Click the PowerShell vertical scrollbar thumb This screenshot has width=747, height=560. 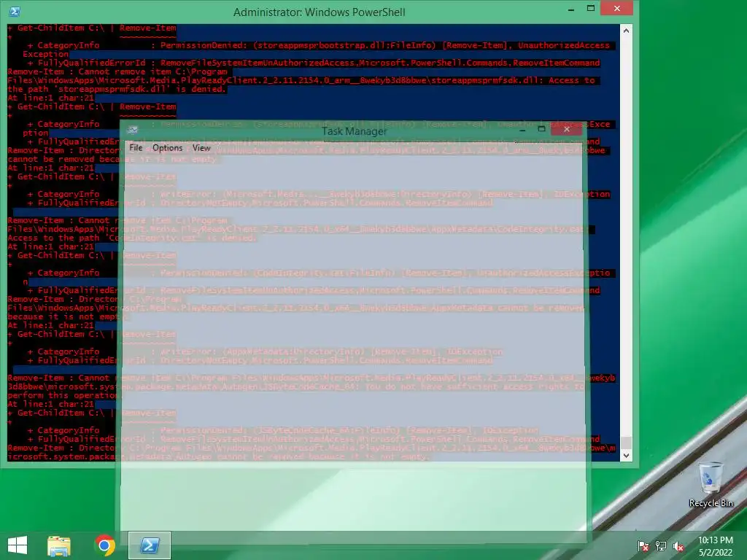(x=626, y=443)
